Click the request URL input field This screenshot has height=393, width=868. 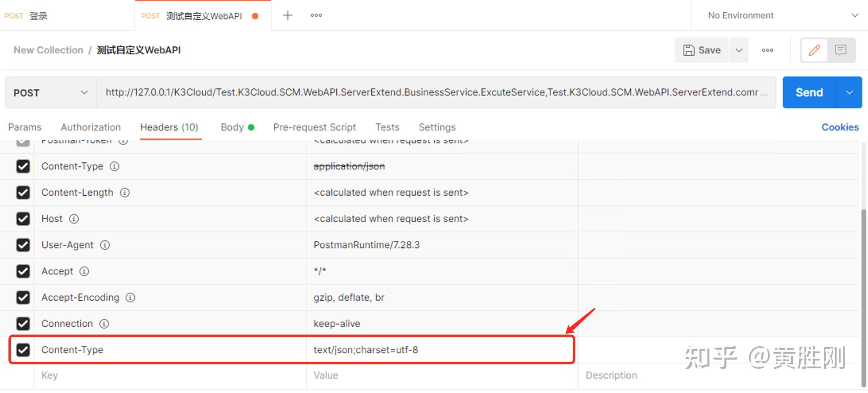[436, 92]
